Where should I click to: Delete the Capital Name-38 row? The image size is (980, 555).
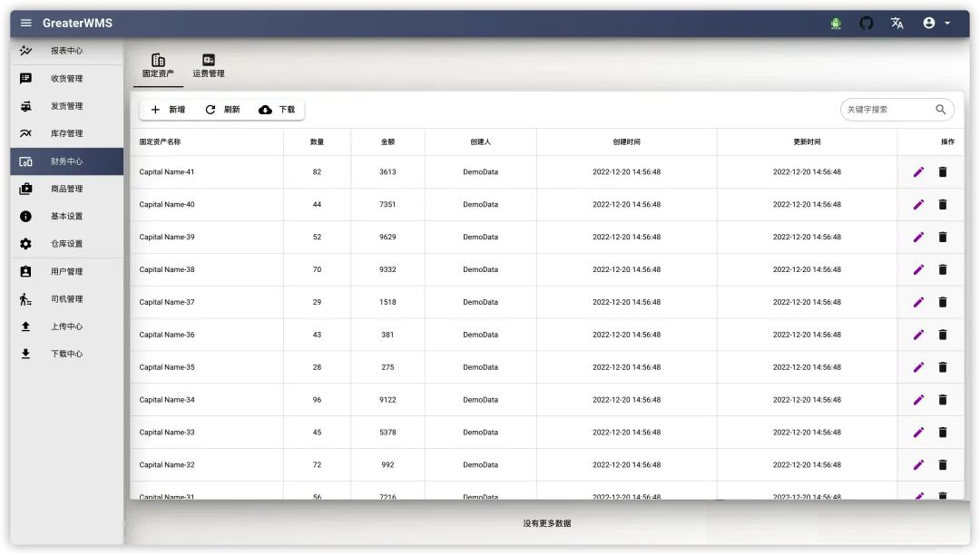(x=943, y=269)
